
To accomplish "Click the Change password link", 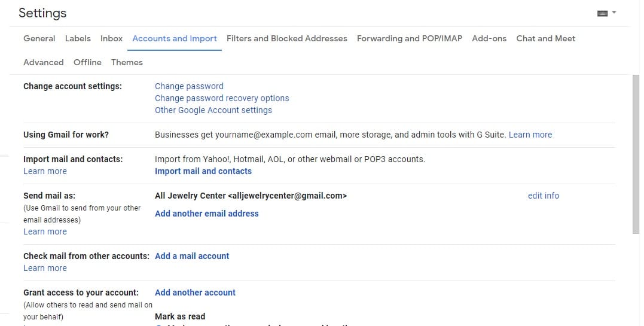I will coord(189,86).
